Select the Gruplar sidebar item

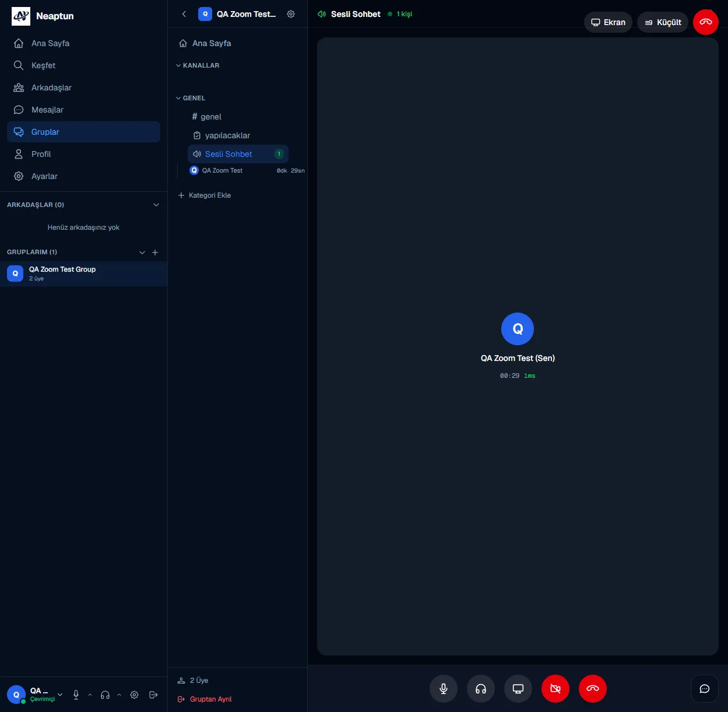(x=83, y=132)
